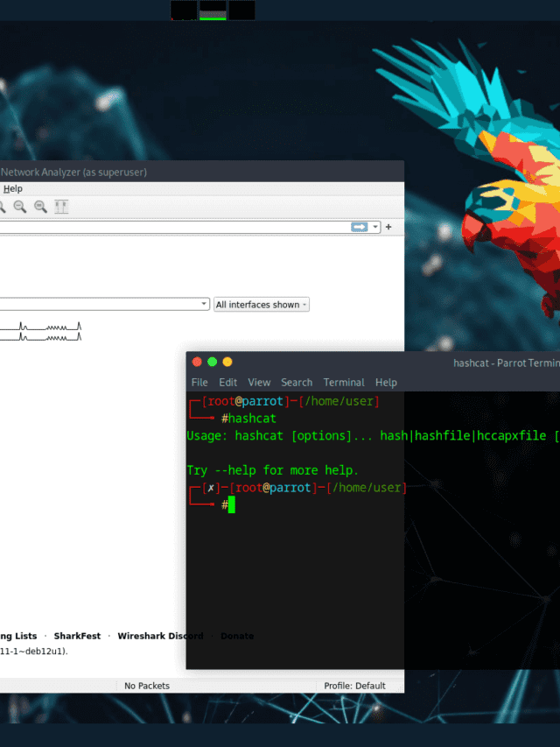
Task: Open the Help menu in Parrot Terminal
Action: pyautogui.click(x=386, y=383)
